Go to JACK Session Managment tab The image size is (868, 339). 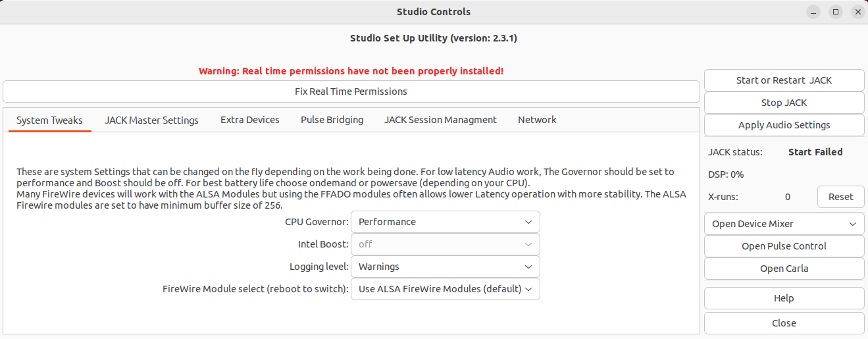point(440,120)
